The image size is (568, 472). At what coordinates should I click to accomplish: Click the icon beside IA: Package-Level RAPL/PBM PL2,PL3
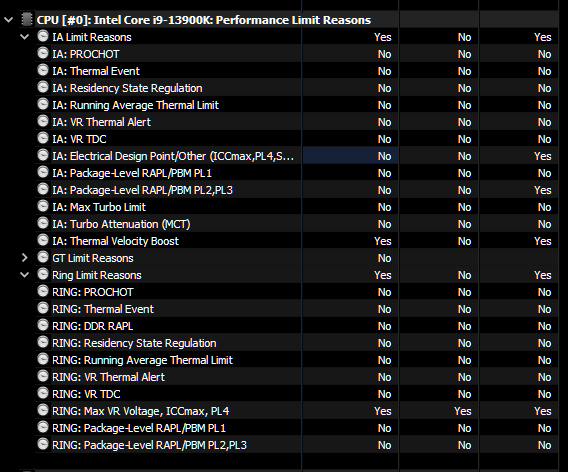(43, 189)
